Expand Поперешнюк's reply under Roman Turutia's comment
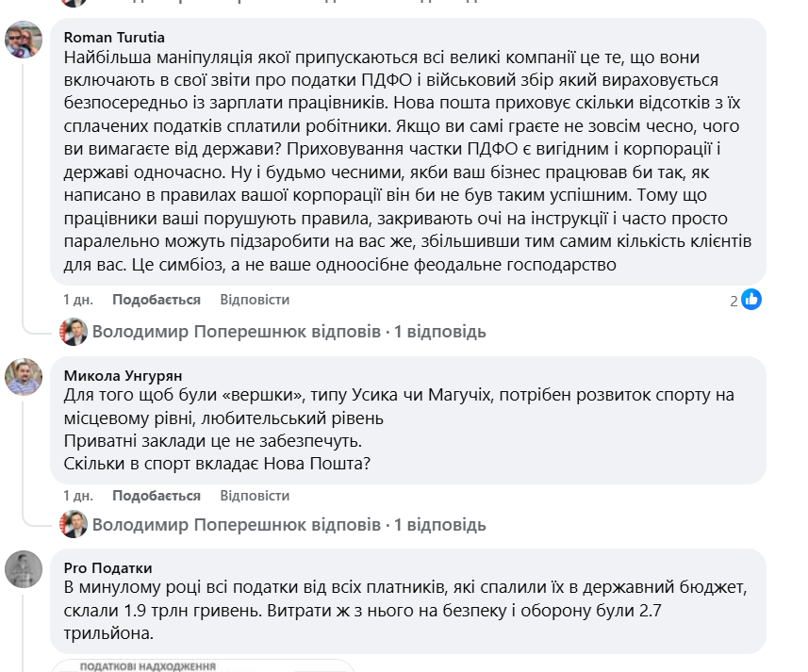 pyautogui.click(x=289, y=332)
